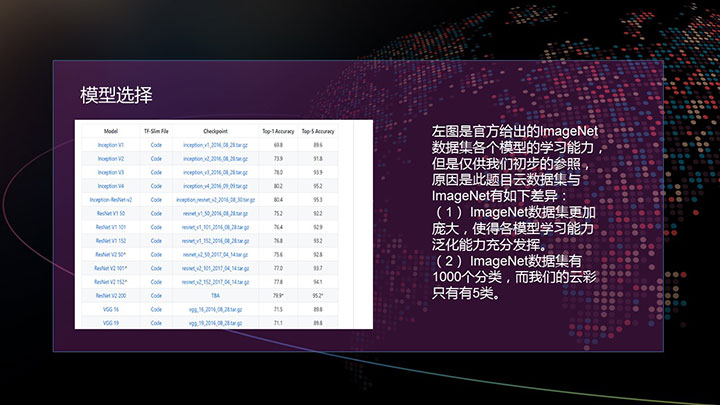Click the VGG 16 model link
Viewport: 720px width, 405px height.
pos(110,310)
